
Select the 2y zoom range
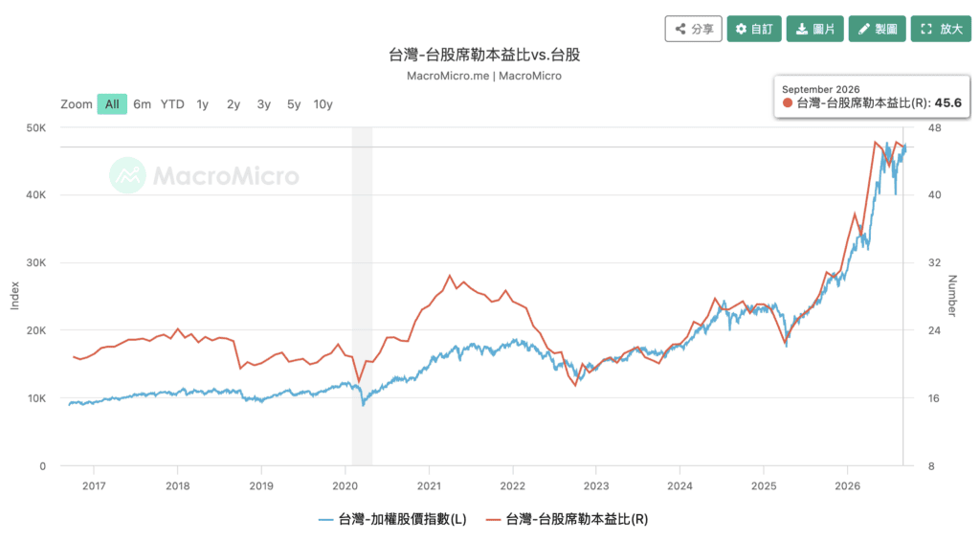point(234,103)
